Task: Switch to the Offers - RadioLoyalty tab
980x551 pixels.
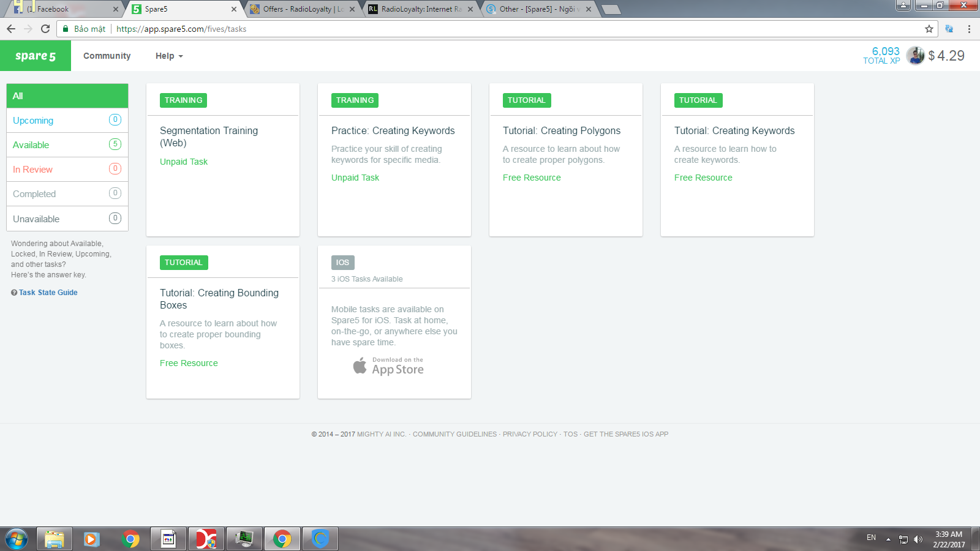Action: (302, 9)
